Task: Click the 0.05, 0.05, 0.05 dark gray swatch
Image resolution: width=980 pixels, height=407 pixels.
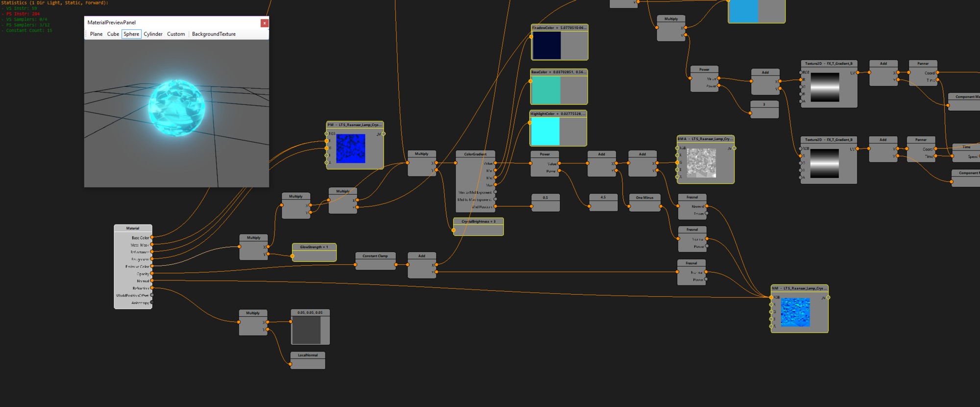Action: click(306, 330)
